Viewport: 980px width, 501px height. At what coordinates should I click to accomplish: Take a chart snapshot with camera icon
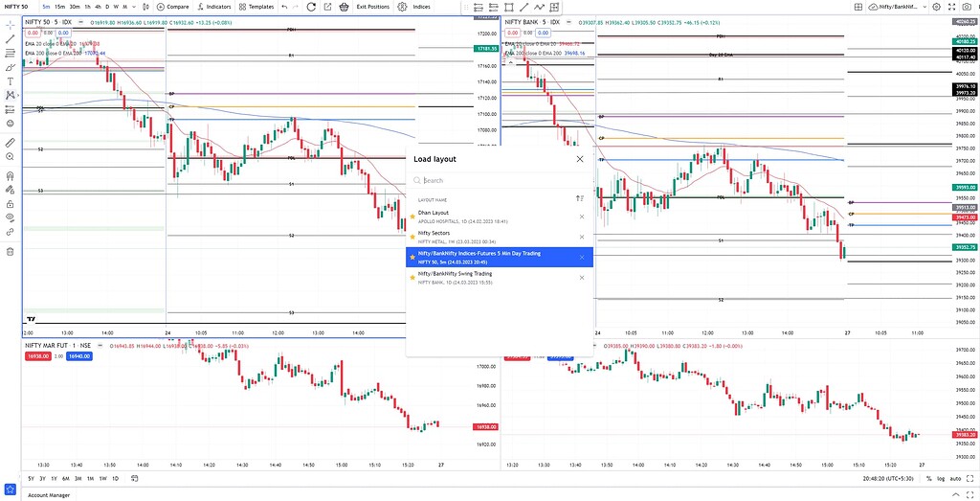[x=968, y=7]
